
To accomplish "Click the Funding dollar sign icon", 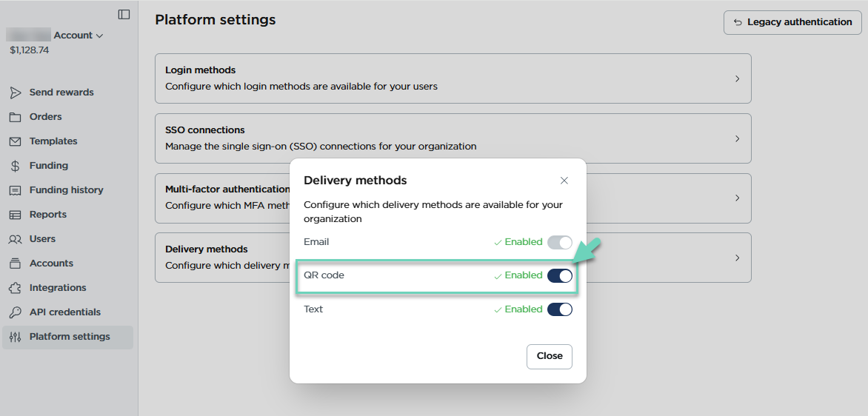I will tap(15, 166).
